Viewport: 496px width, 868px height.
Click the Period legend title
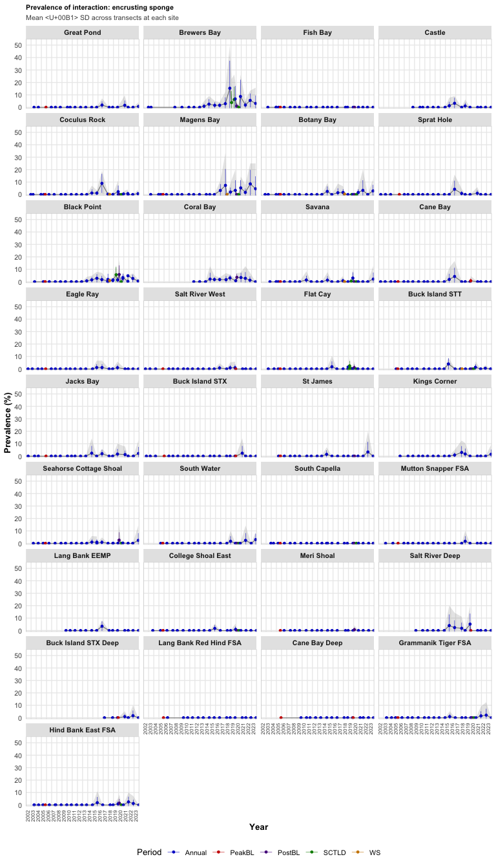pyautogui.click(x=149, y=852)
